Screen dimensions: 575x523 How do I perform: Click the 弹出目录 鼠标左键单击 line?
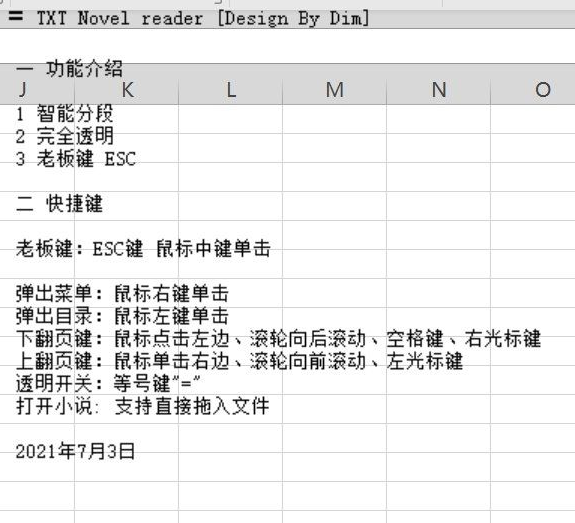pos(122,316)
